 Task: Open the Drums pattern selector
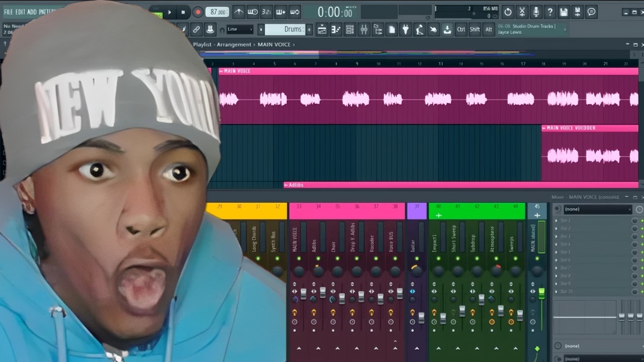(285, 29)
